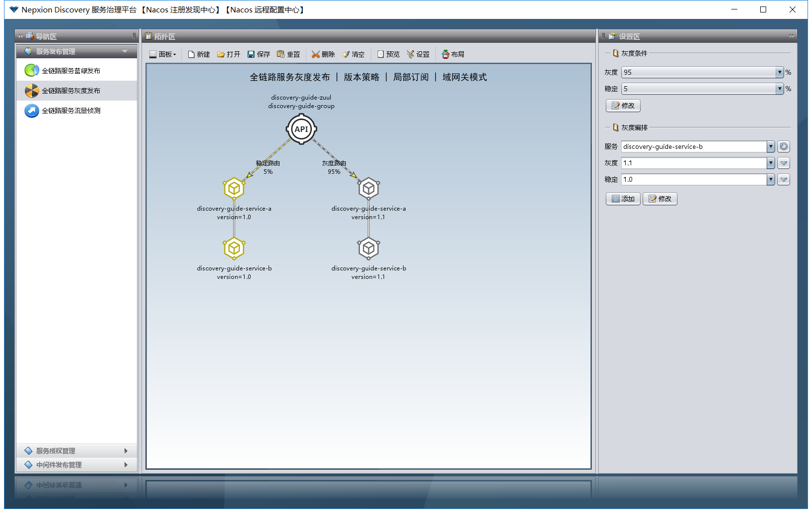Image resolution: width=812 pixels, height=513 pixels.
Task: Click the New (新建) toolbar icon
Action: point(198,54)
